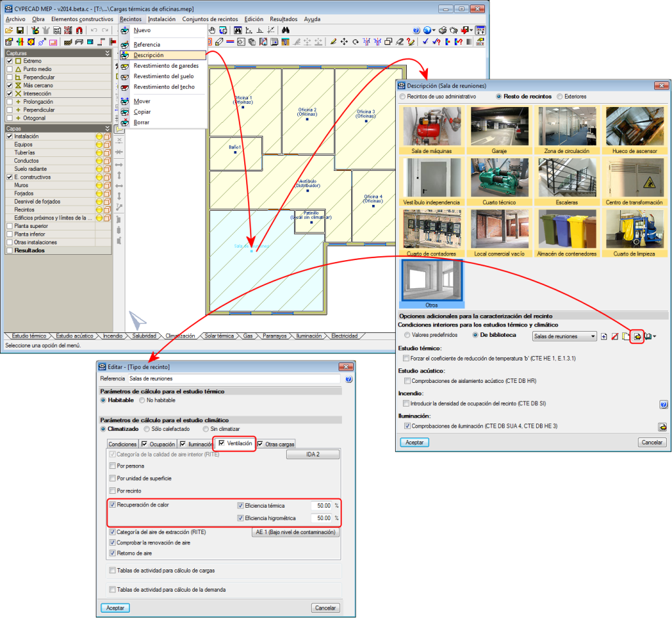672x618 pixels.
Task: Open the Ocupación tab in Editar dialog
Action: 157,445
